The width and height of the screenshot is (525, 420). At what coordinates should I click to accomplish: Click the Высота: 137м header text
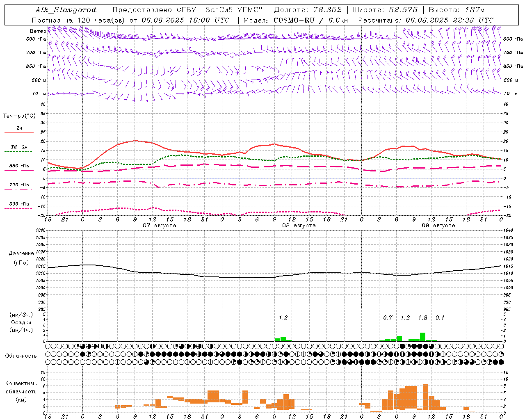pos(457,10)
